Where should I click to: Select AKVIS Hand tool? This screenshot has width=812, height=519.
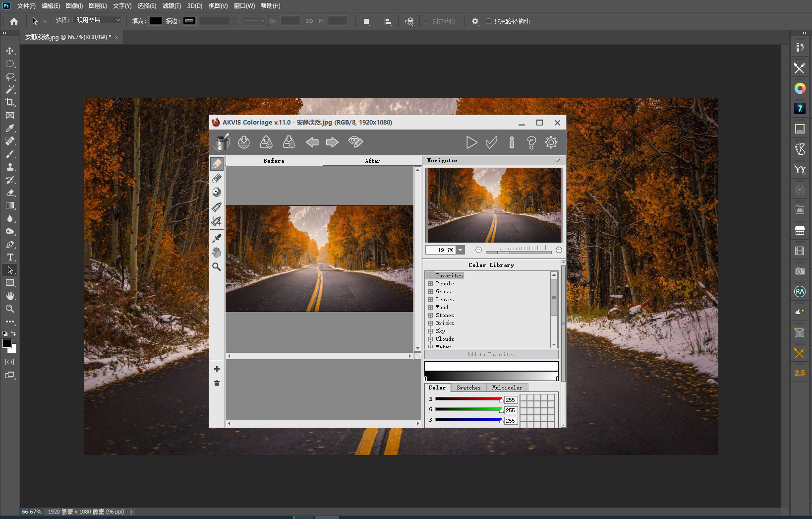217,253
